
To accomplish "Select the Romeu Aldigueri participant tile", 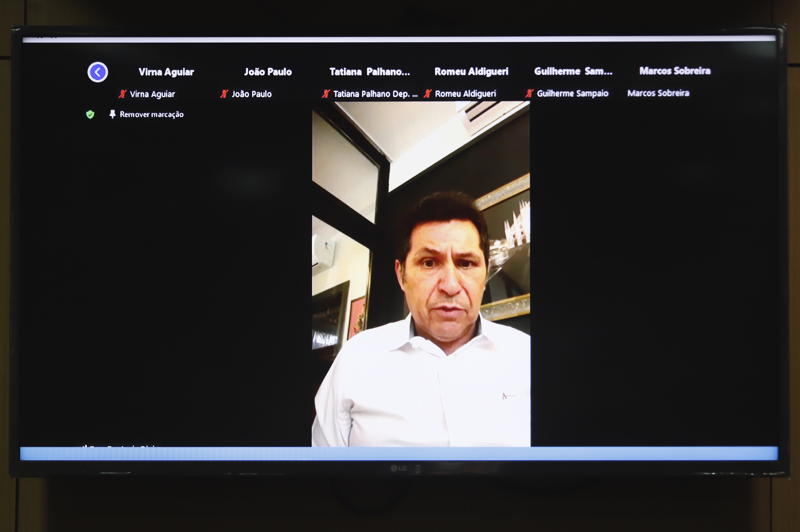I will [x=472, y=71].
